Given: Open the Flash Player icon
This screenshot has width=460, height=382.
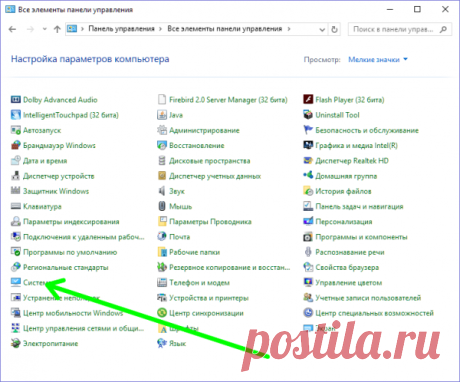Looking at the screenshot, I should [308, 99].
